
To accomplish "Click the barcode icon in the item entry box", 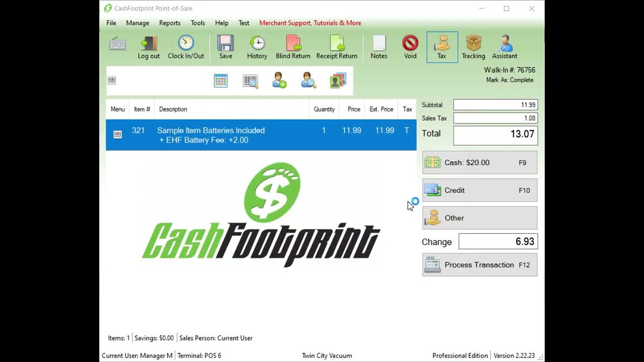I will [112, 80].
